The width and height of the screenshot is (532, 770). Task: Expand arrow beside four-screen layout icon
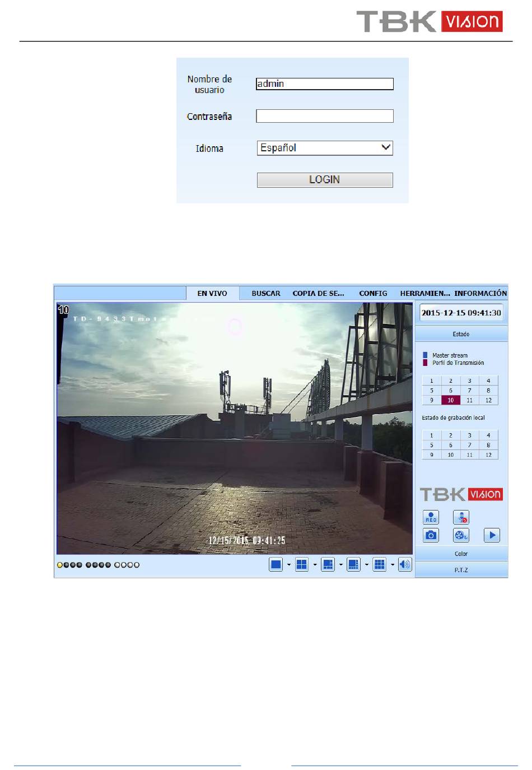click(x=315, y=565)
